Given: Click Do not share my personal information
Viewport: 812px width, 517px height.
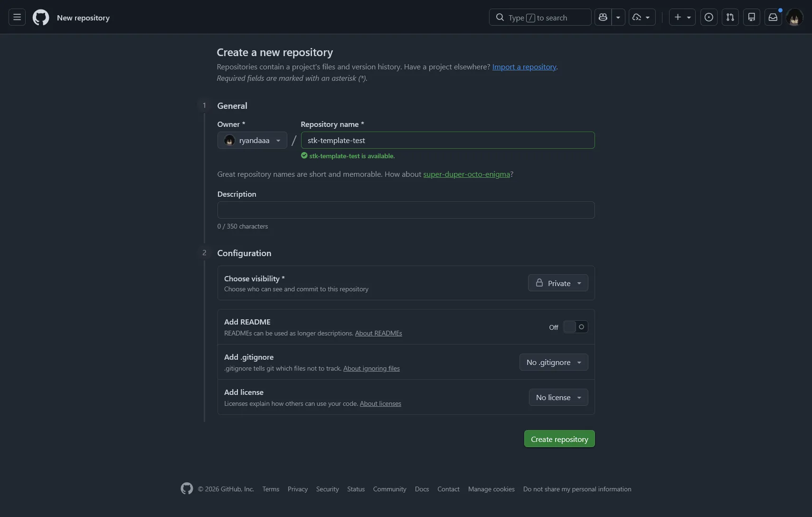Looking at the screenshot, I should (577, 489).
